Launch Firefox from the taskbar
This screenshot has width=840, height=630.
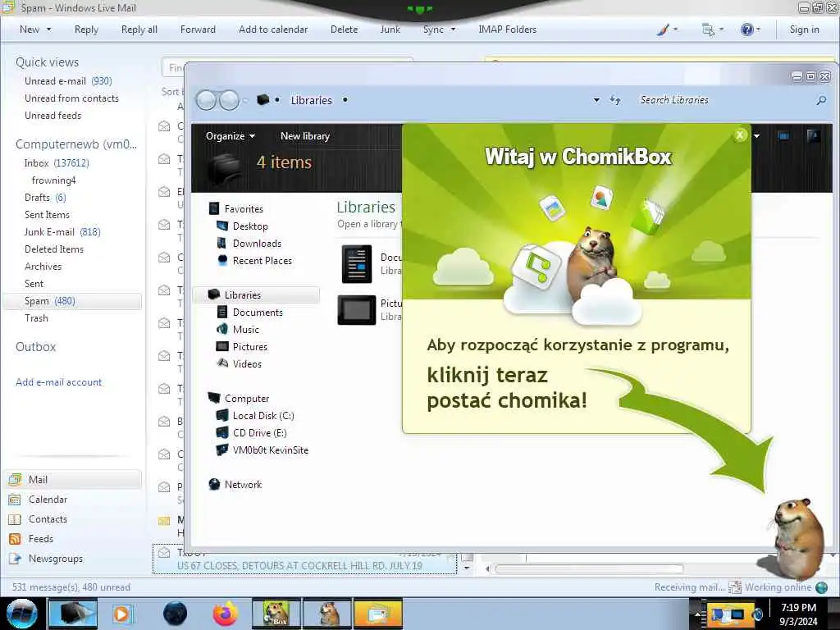[x=225, y=614]
